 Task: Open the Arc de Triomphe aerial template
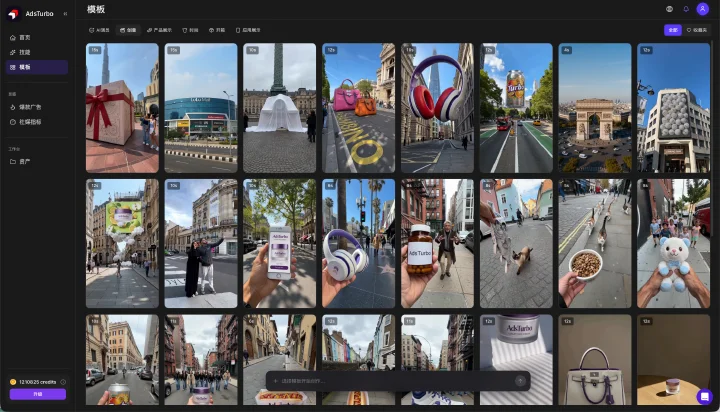click(595, 108)
